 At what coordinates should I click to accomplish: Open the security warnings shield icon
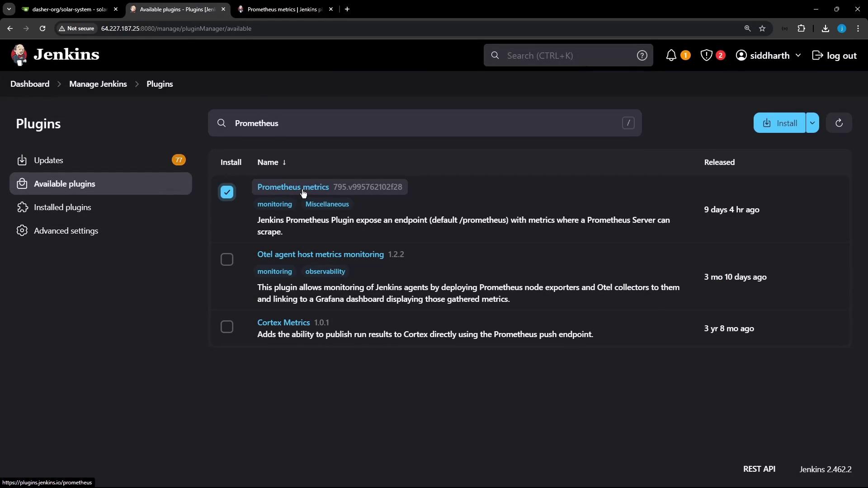[x=707, y=56]
